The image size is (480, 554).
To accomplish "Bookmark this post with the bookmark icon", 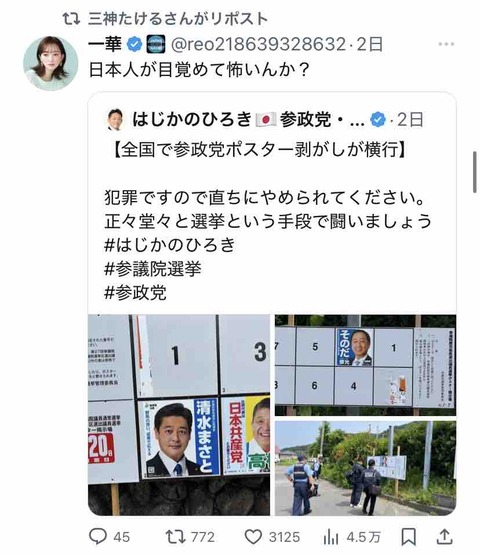I will pyautogui.click(x=409, y=537).
